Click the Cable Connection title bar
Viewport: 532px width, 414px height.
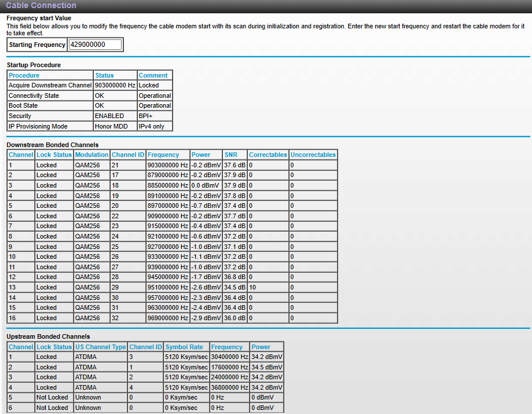[41, 6]
